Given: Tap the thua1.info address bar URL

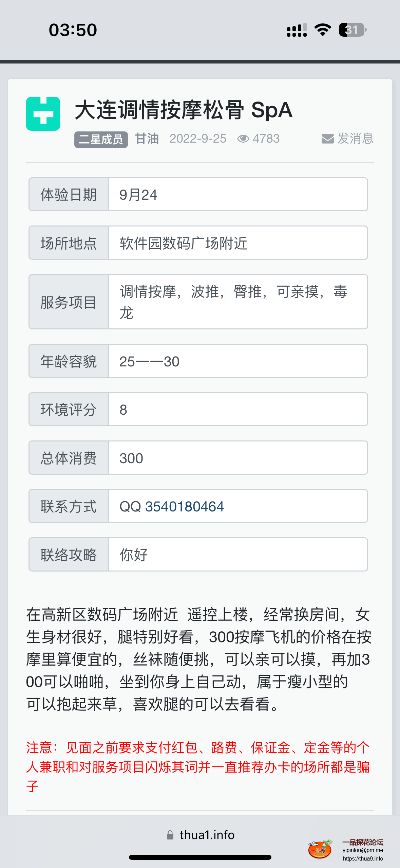Looking at the screenshot, I should click(x=207, y=835).
